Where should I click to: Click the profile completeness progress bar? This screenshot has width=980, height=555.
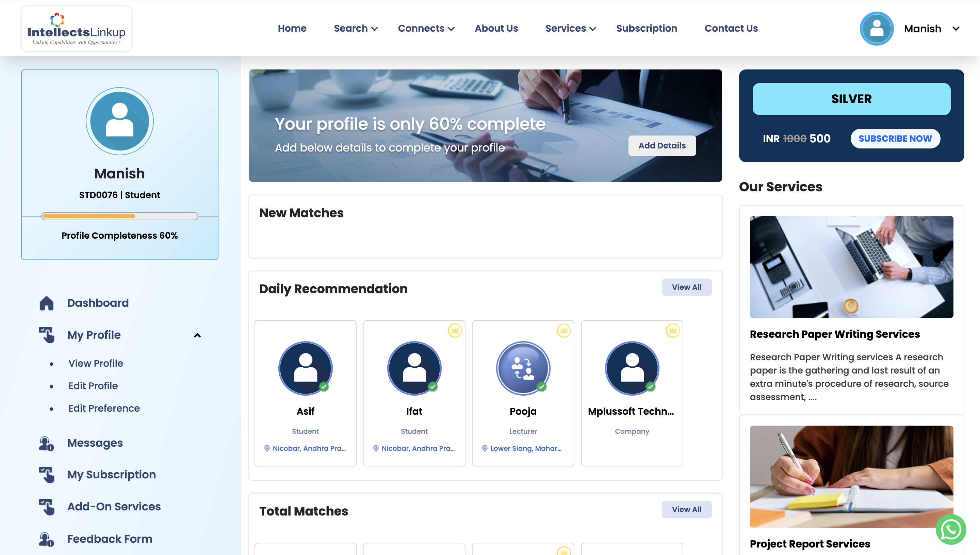coord(119,216)
